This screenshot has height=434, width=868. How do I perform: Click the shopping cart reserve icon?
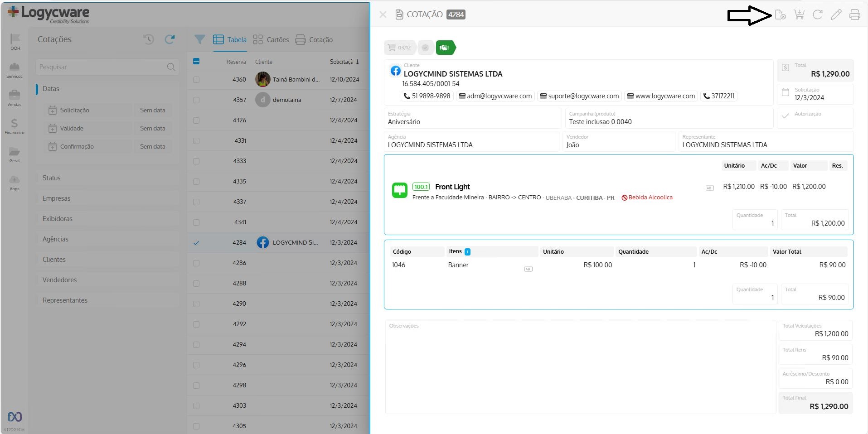799,15
